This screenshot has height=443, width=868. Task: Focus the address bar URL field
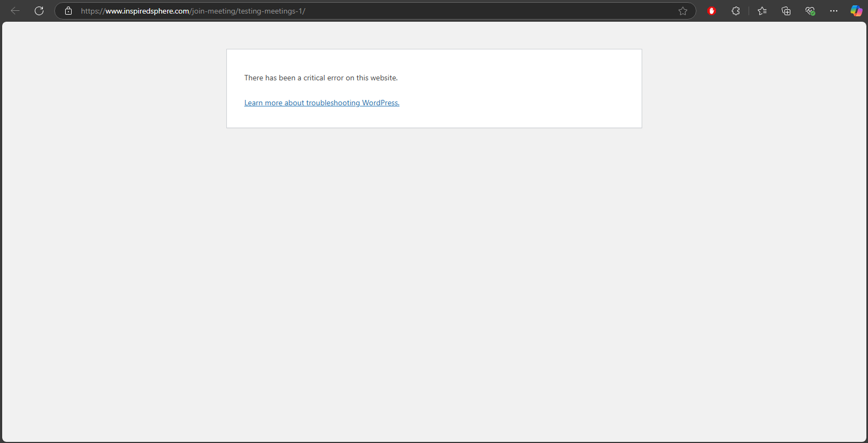pyautogui.click(x=375, y=11)
